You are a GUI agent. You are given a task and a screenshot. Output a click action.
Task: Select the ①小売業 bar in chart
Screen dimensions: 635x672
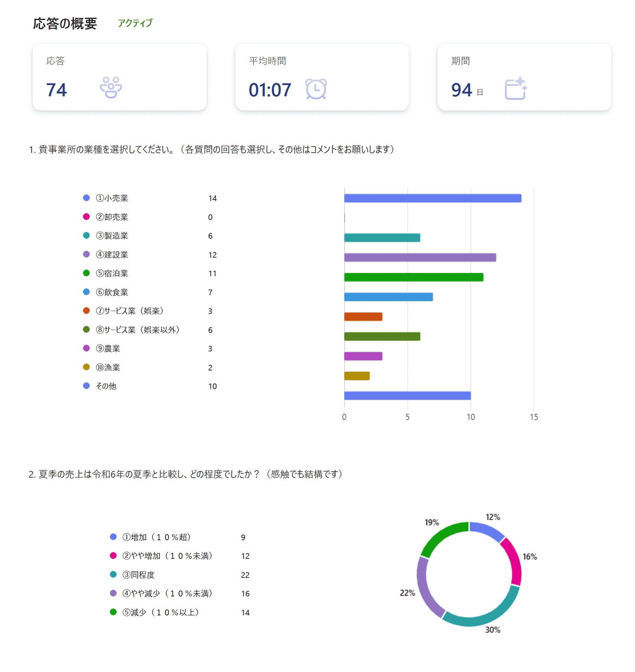(432, 198)
